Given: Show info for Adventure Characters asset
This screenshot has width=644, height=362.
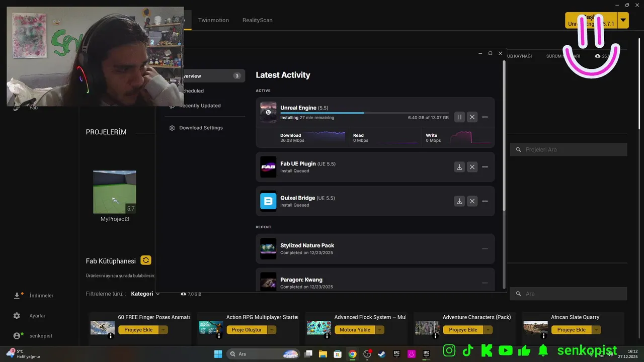Looking at the screenshot, I should [435, 336].
